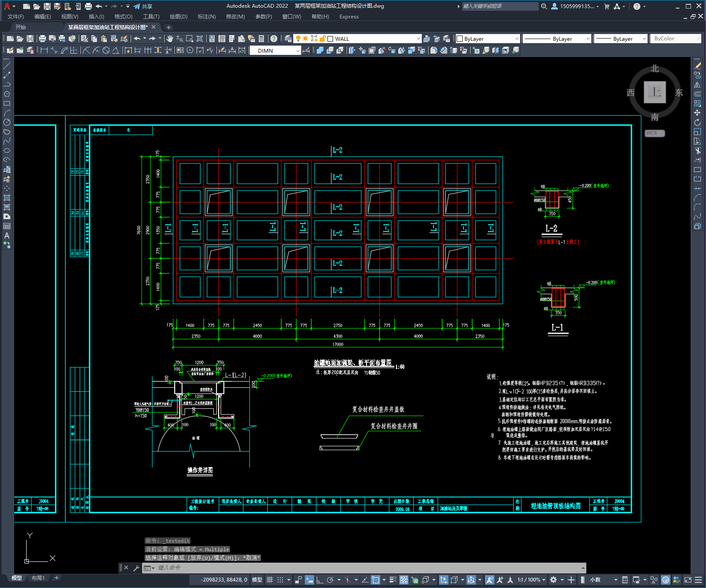This screenshot has width=706, height=588.
Task: Click the keyword search box in title bar
Action: coord(500,6)
